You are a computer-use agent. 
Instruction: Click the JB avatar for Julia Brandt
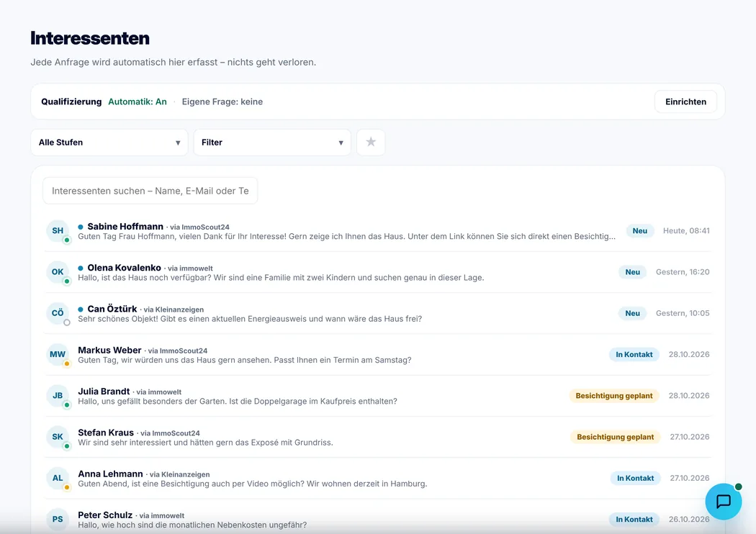click(58, 396)
